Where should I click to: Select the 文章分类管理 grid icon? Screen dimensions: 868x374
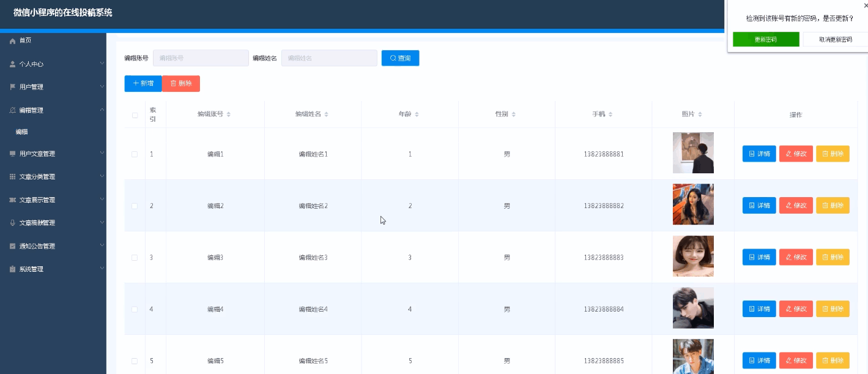[x=12, y=176]
